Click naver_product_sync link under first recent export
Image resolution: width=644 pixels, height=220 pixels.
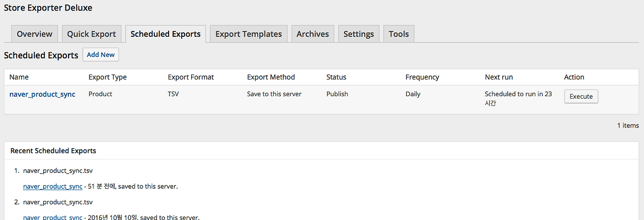53,186
